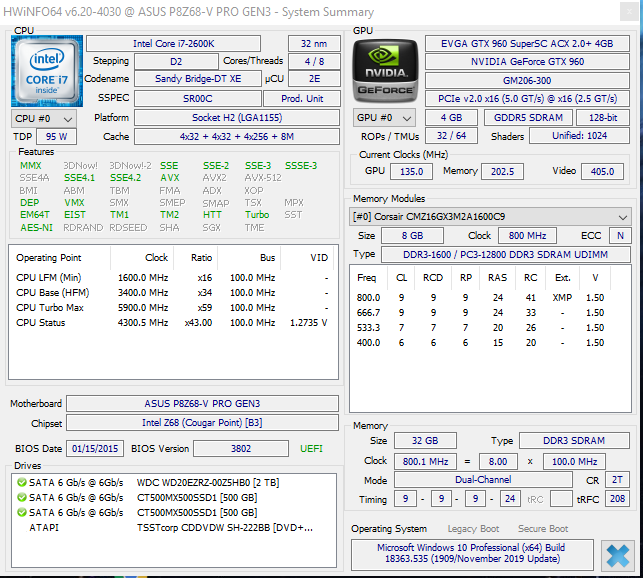
Task: Click the Microsoft Windows 10 Professional OS field
Action: 472,553
